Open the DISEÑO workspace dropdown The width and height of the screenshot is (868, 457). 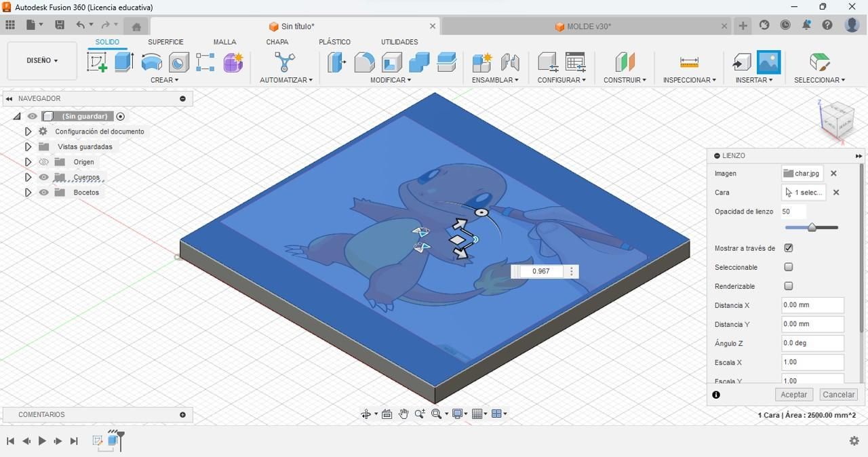point(42,60)
